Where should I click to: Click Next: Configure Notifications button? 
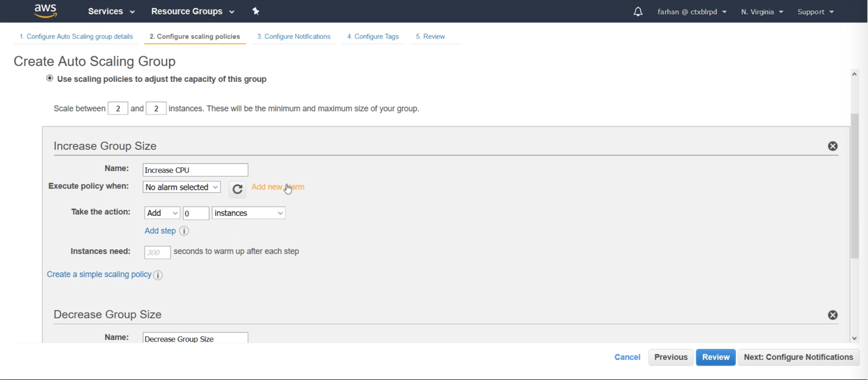(798, 357)
